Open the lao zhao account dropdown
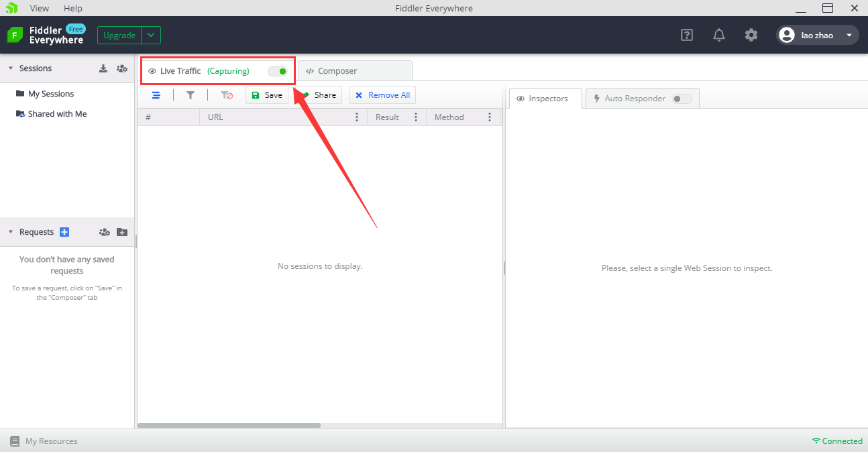 pos(818,35)
